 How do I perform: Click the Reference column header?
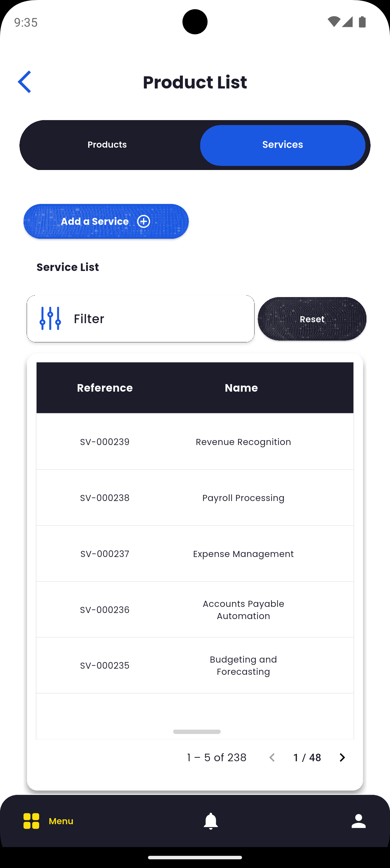click(105, 388)
